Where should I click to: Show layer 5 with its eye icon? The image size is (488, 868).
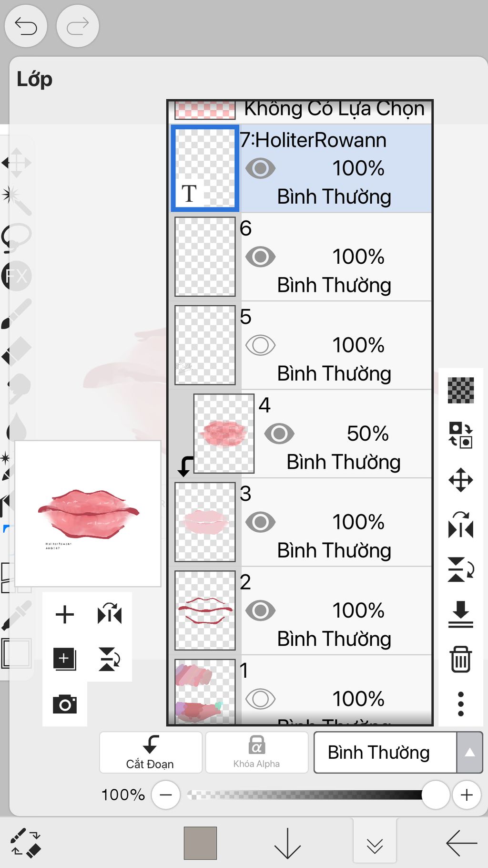coord(260,345)
